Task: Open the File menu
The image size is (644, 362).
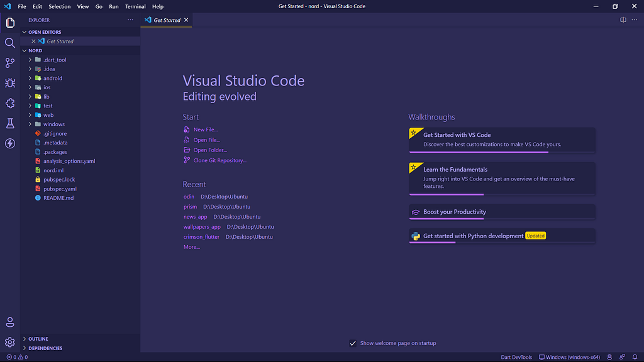Action: click(22, 6)
